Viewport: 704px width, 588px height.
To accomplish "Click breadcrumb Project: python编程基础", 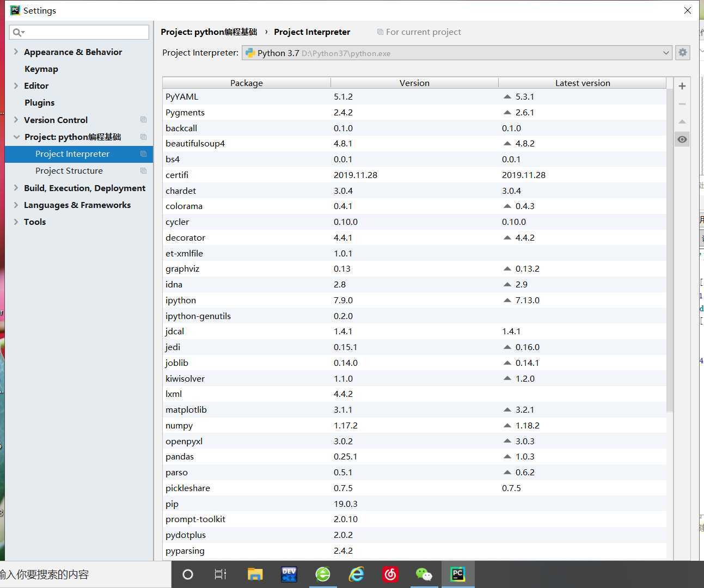I will 209,32.
